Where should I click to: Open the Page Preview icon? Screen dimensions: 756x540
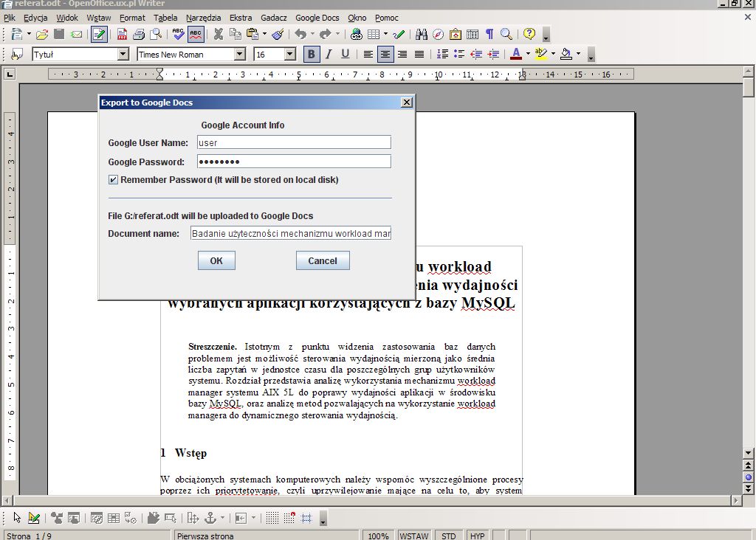[156, 34]
